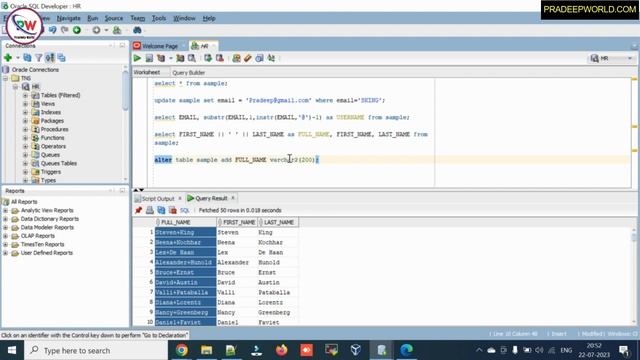
Task: Click the Redo icon in main toolbar
Action: [64, 30]
